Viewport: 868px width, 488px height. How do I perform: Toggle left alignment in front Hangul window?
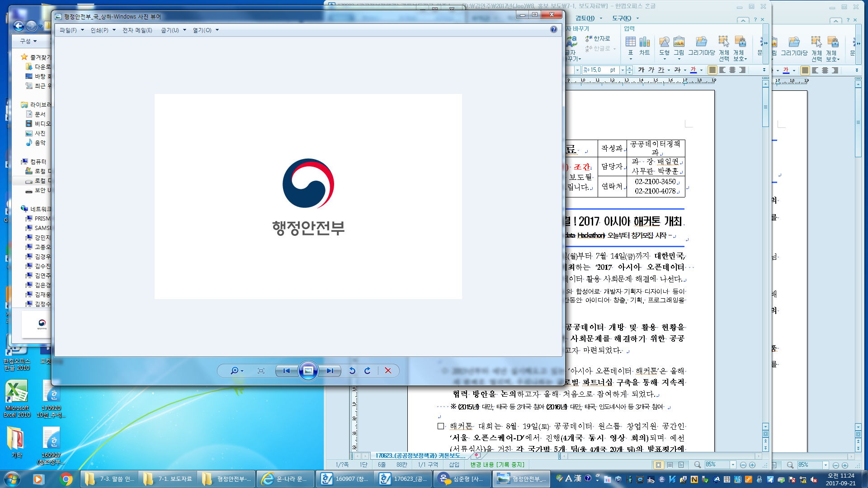(722, 70)
